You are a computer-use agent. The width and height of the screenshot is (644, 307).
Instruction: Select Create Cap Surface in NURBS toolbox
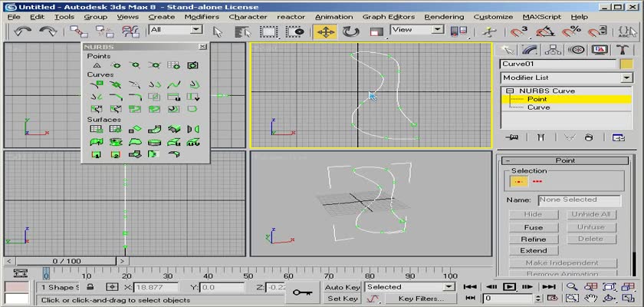pos(154,142)
